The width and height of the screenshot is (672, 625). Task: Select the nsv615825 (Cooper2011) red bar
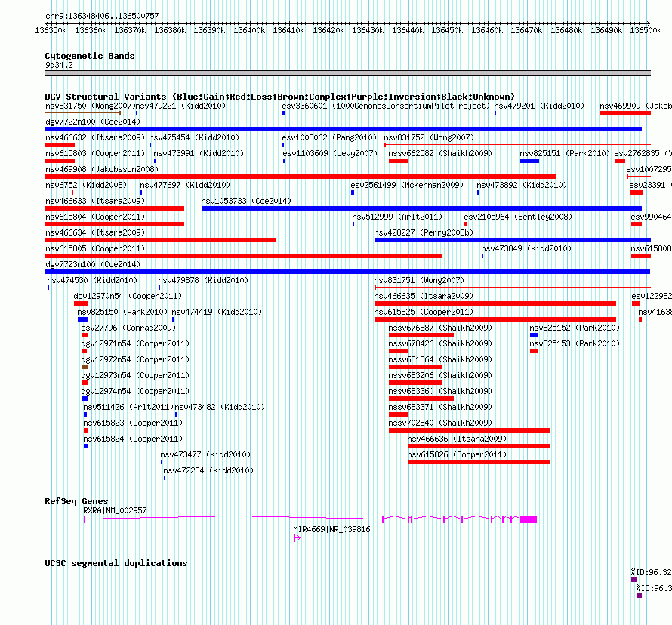pyautogui.click(x=495, y=319)
